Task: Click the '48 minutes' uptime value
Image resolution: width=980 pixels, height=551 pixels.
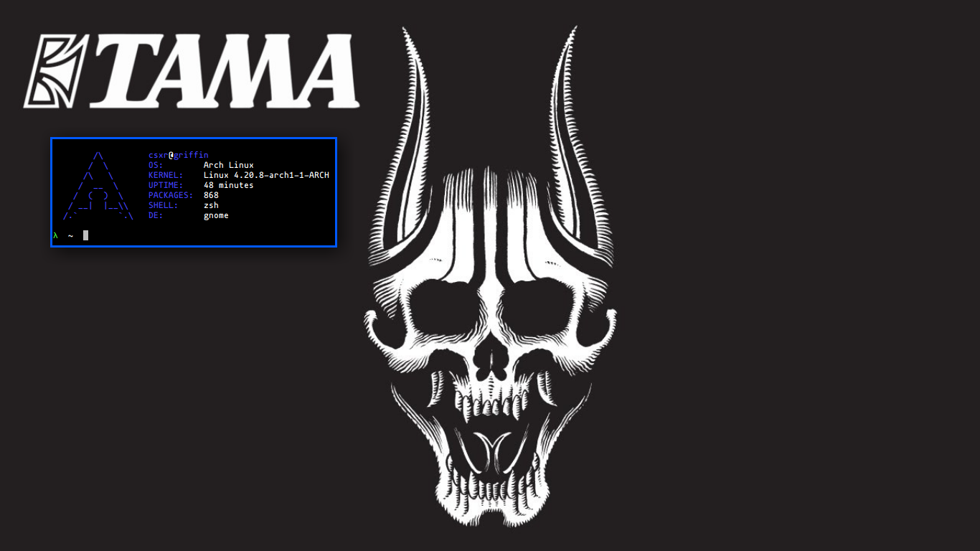Action: tap(228, 185)
